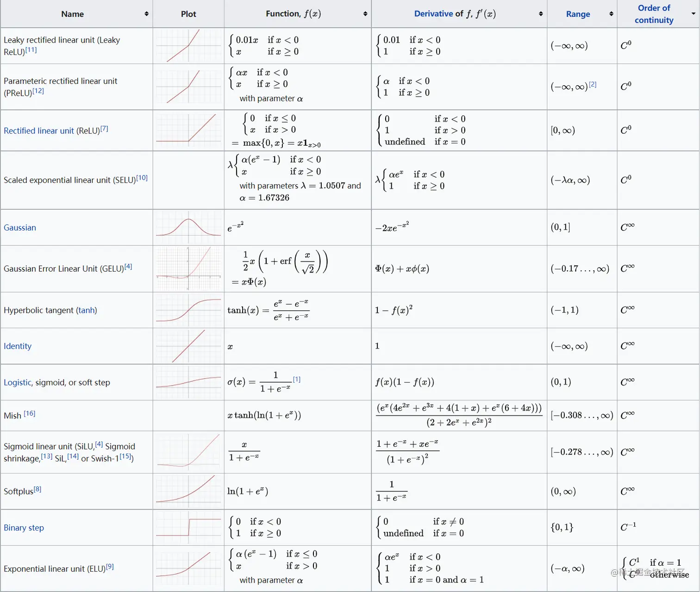The height and width of the screenshot is (592, 700).
Task: Open the Gaussian article link
Action: (20, 227)
